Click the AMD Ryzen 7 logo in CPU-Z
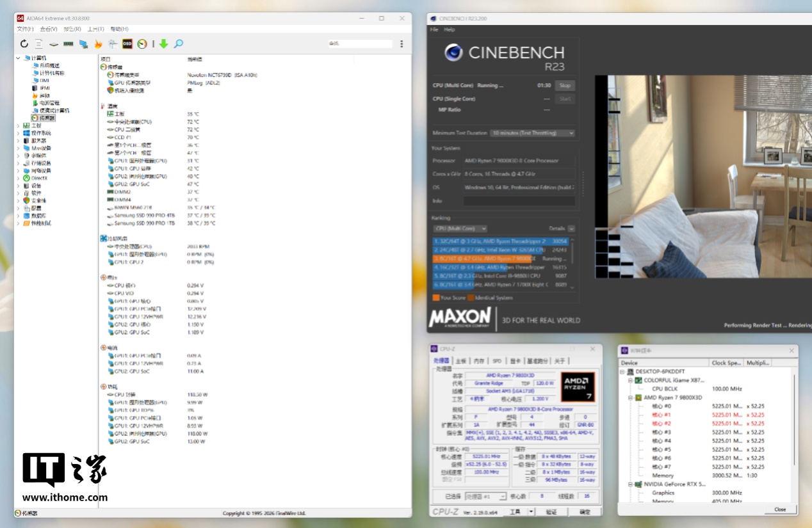812x528 pixels. [x=578, y=386]
